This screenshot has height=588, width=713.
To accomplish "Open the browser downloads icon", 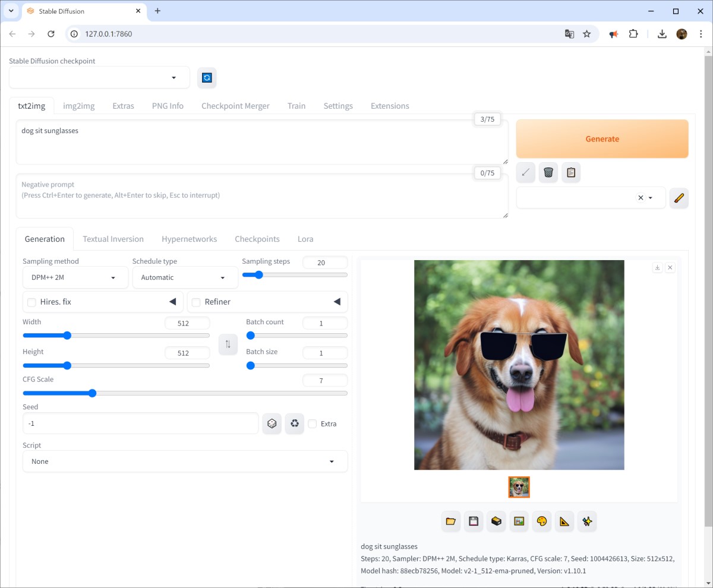I will click(x=662, y=34).
